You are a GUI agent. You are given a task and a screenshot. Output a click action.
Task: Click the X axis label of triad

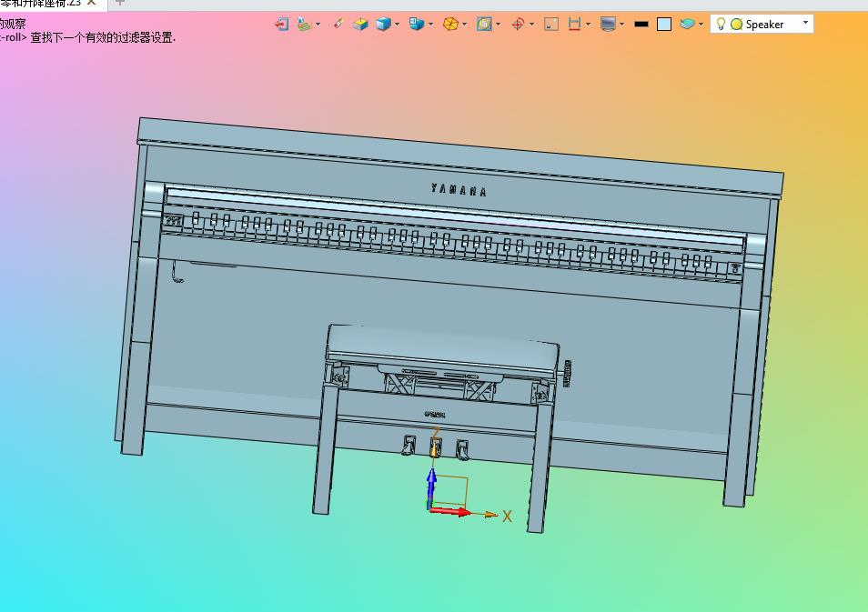tap(507, 517)
